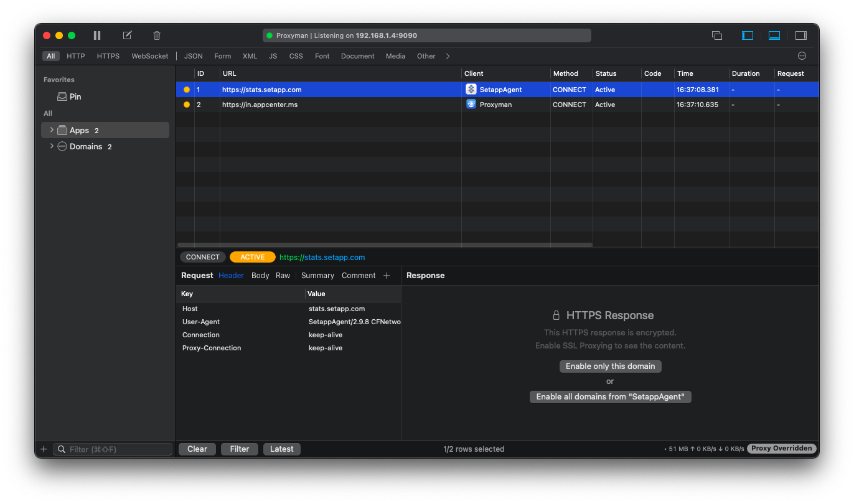Filter by Form content type
Screen dimensions: 854x504
223,56
